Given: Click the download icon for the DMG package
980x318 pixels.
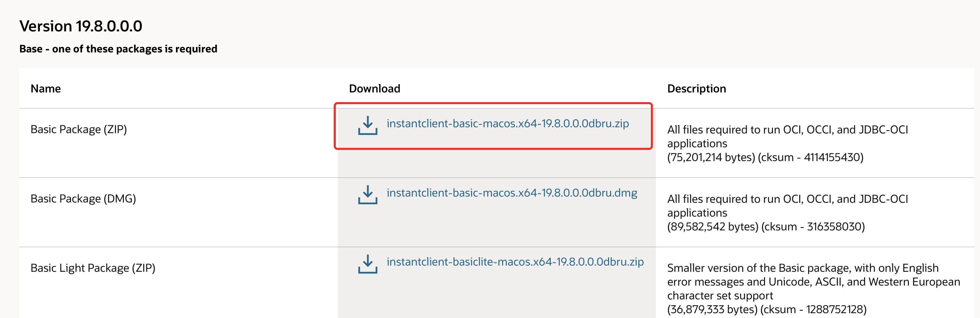Looking at the screenshot, I should click(367, 195).
